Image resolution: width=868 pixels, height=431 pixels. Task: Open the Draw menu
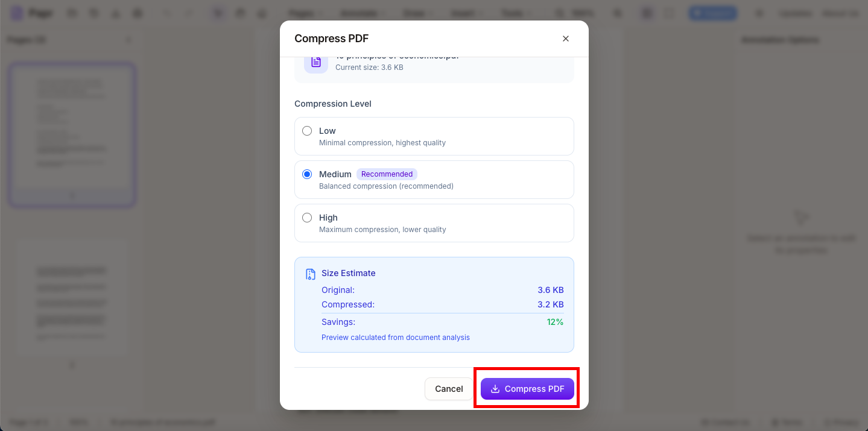(x=416, y=13)
